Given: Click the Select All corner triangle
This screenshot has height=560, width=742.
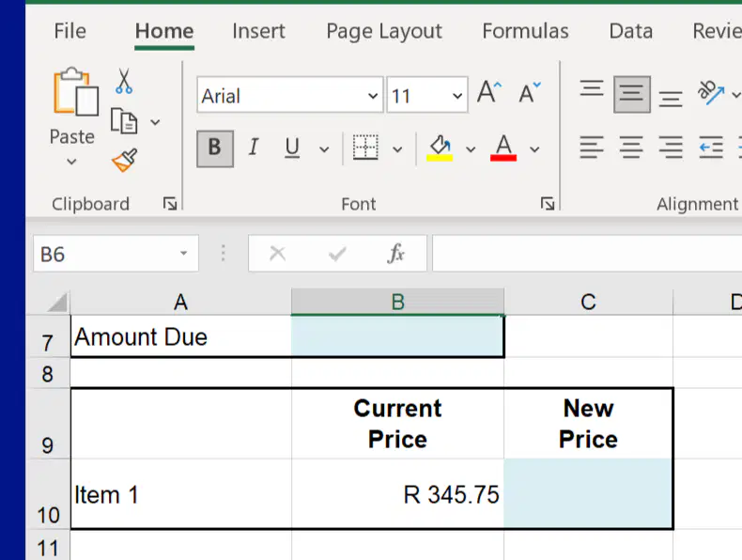Looking at the screenshot, I should point(56,303).
